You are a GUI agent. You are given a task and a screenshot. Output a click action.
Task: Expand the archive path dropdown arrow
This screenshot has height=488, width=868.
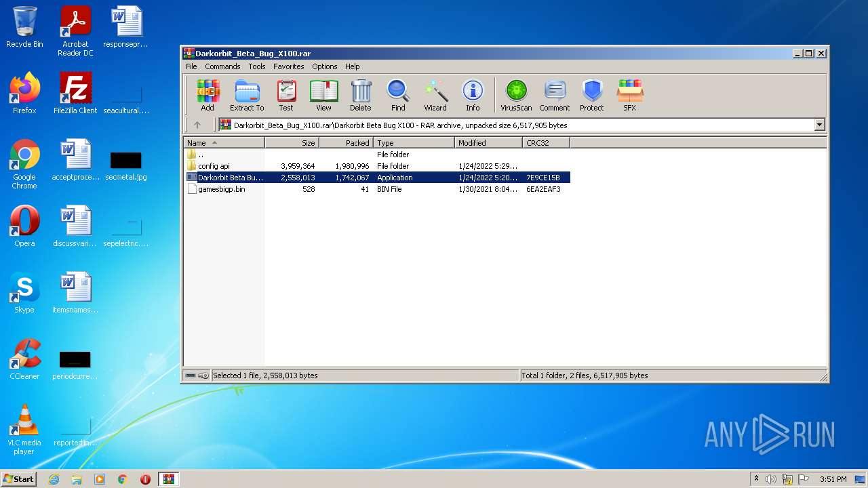pos(819,125)
